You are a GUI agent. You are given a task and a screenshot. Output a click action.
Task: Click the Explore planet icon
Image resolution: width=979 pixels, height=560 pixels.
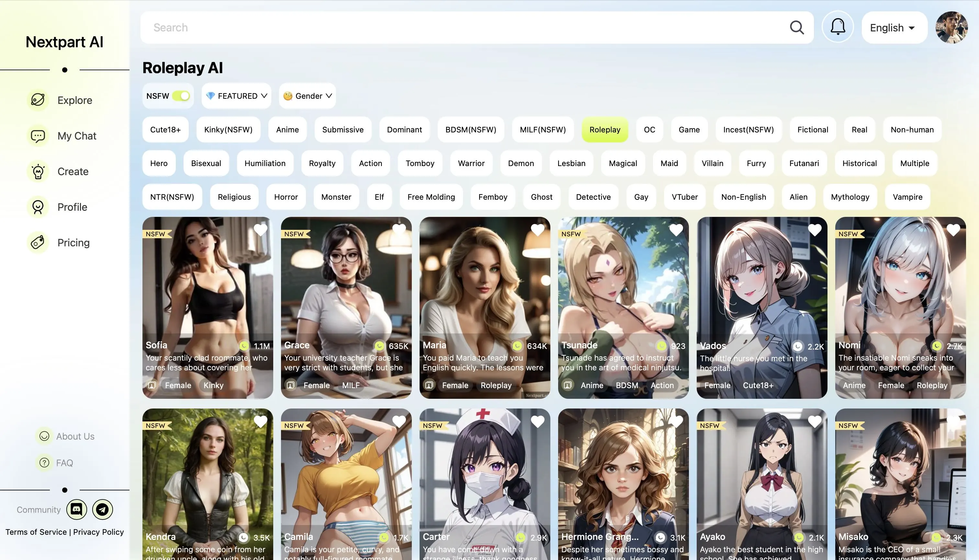38,100
